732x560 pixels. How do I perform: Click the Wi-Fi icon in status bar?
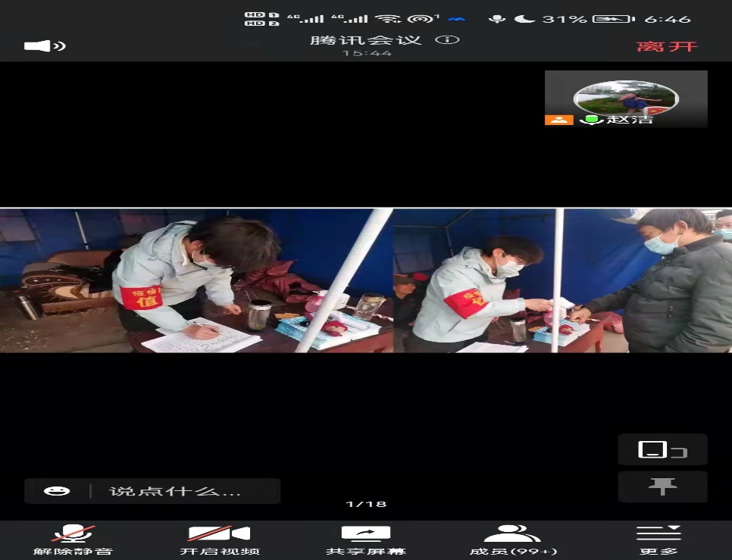point(388,18)
